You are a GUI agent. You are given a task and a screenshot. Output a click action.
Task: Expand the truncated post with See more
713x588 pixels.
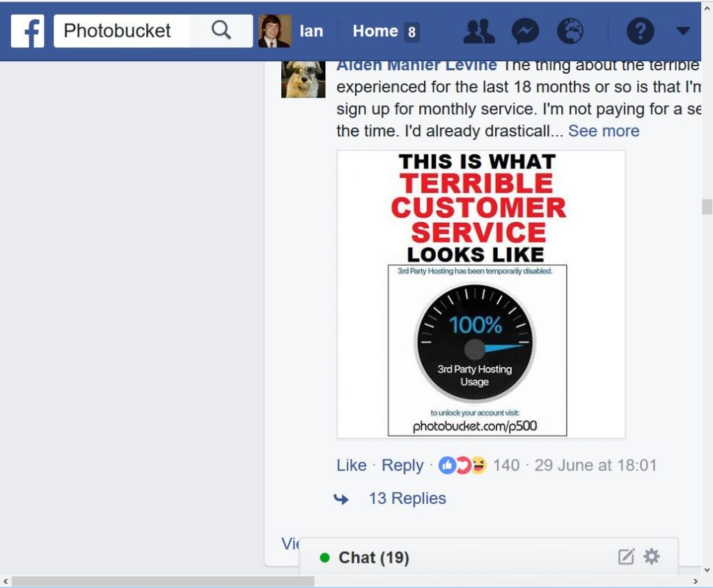coord(603,131)
